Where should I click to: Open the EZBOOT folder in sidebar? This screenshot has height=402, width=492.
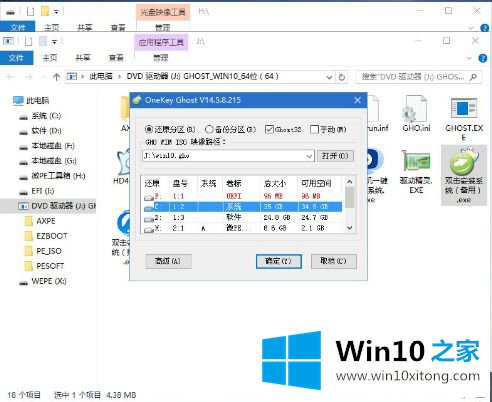[x=46, y=236]
